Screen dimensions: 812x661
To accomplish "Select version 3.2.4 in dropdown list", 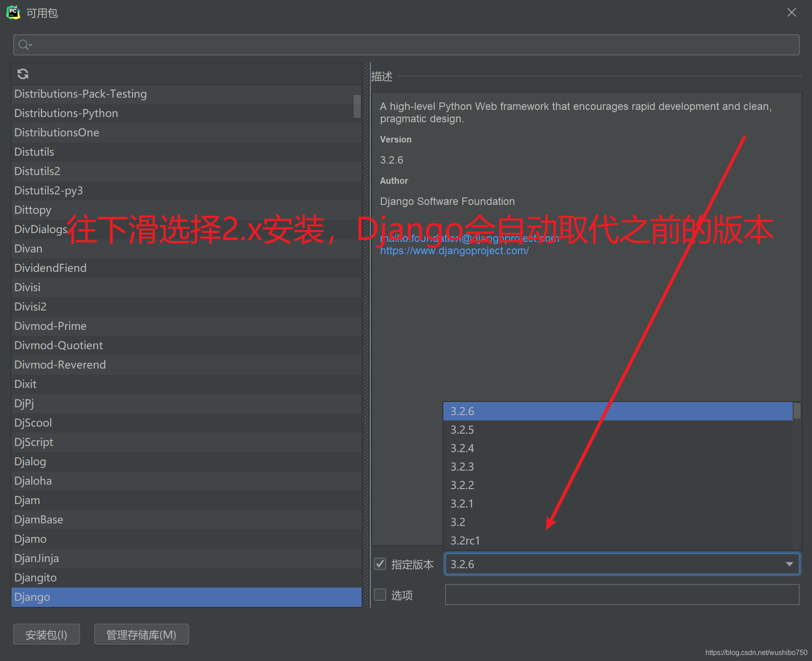I will [618, 448].
